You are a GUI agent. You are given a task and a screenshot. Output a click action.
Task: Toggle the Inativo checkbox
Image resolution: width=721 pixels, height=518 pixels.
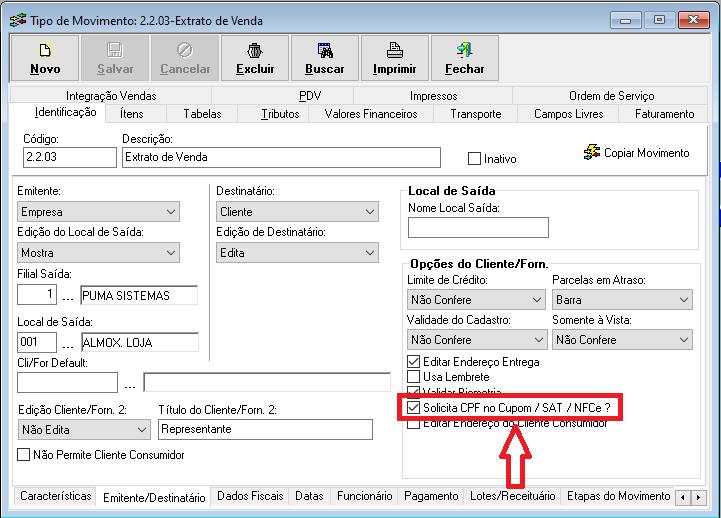475,159
